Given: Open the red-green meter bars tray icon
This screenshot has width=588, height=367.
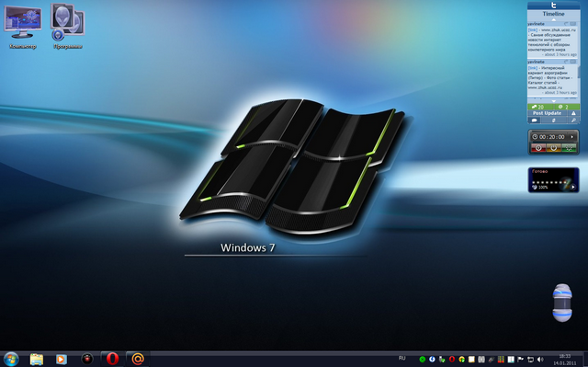Looking at the screenshot, I should tap(501, 360).
